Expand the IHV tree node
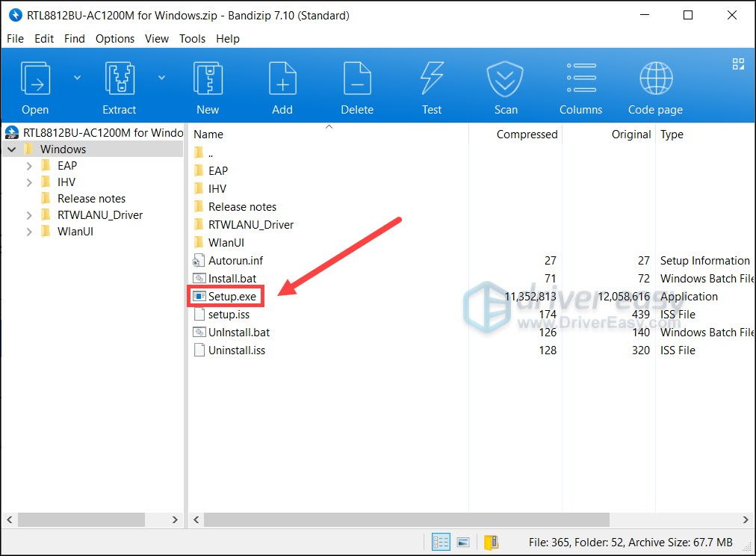This screenshot has width=756, height=556. point(29,182)
